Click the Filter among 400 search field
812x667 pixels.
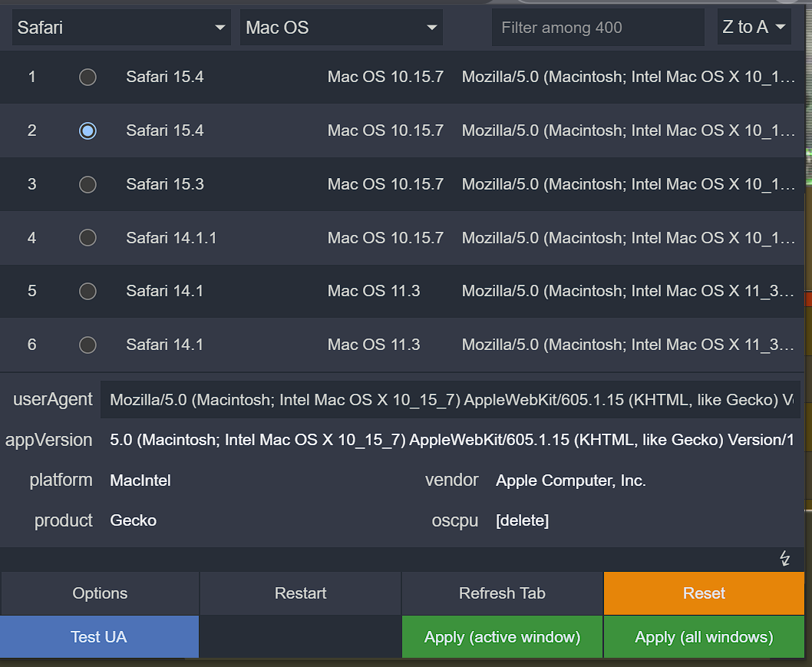tap(597, 28)
